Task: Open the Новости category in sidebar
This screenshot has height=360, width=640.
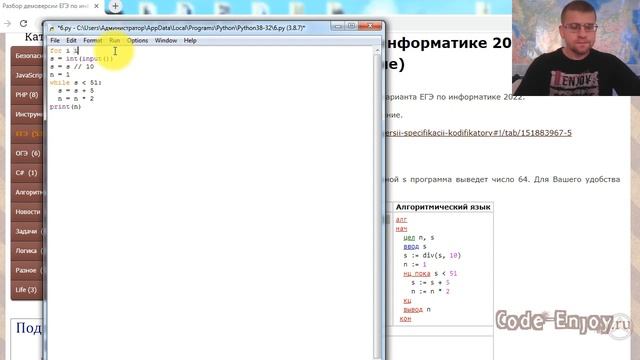Action: click(27, 212)
